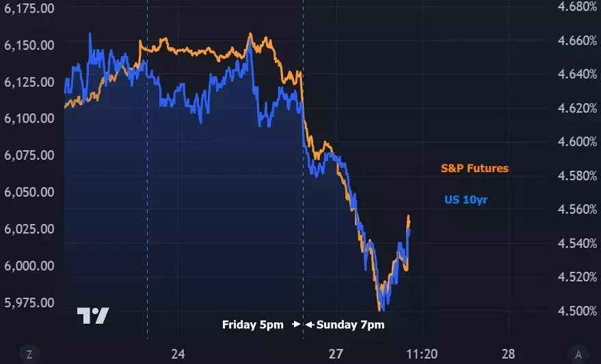Select the 27 date on time axis
Viewport: 601px width, 364px height.
point(335,354)
